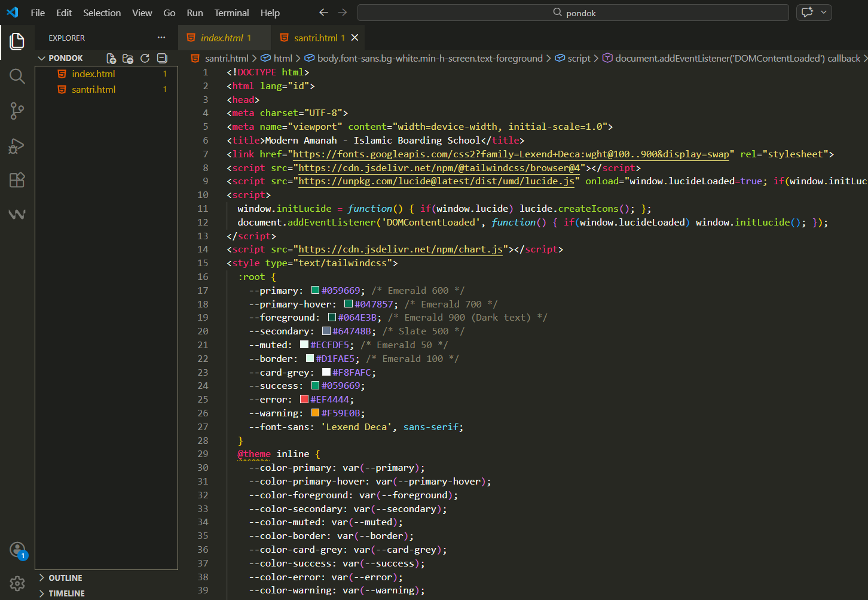Collapse the PONDOK folder section
The image size is (868, 600).
[42, 58]
